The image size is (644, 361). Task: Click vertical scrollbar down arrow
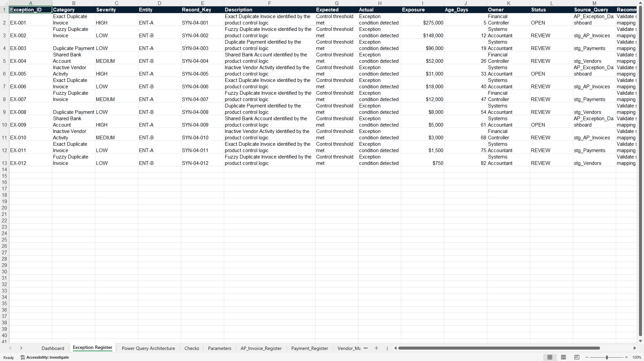pos(640,341)
